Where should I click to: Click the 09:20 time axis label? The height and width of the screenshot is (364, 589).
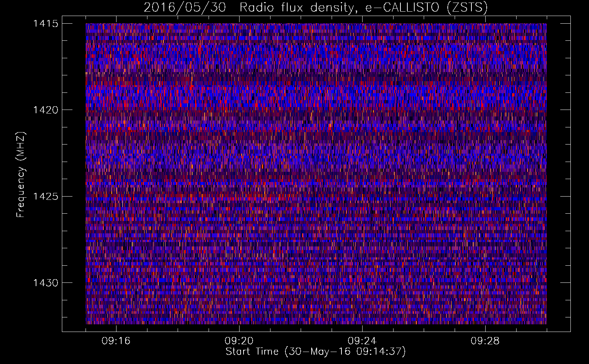(x=239, y=341)
